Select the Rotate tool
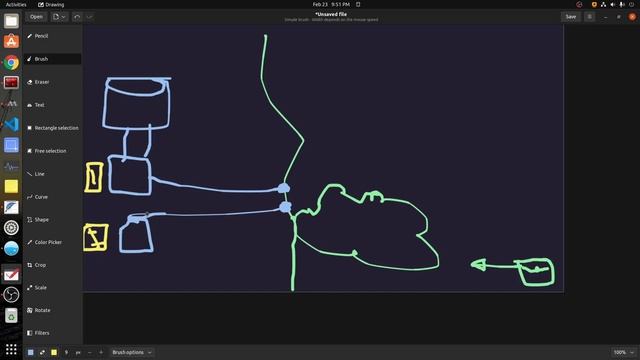The width and height of the screenshot is (640, 360). 52,310
